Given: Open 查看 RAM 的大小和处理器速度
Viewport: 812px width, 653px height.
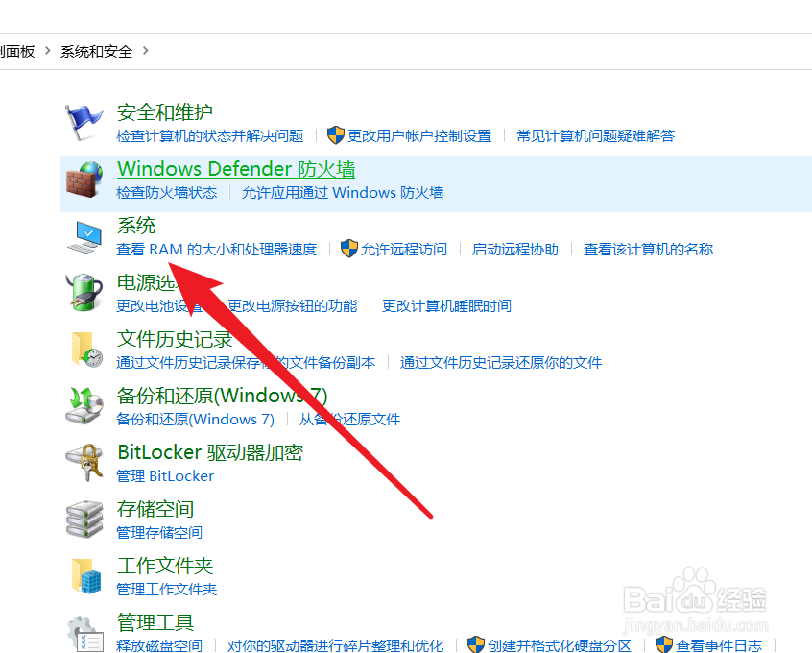Looking at the screenshot, I should 217,249.
